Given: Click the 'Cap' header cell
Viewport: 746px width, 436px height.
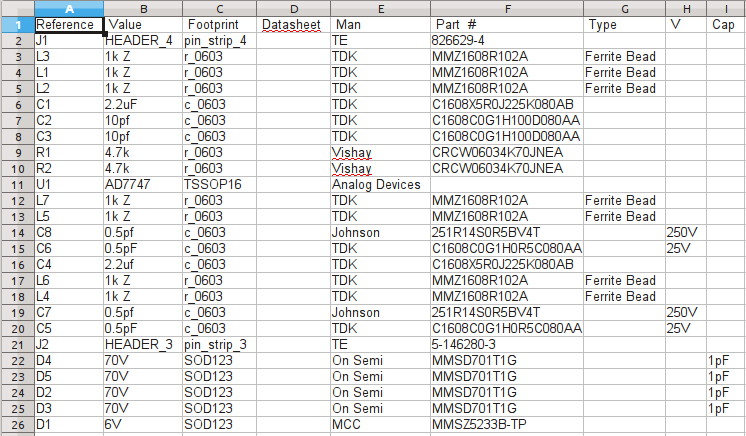Looking at the screenshot, I should 726,25.
